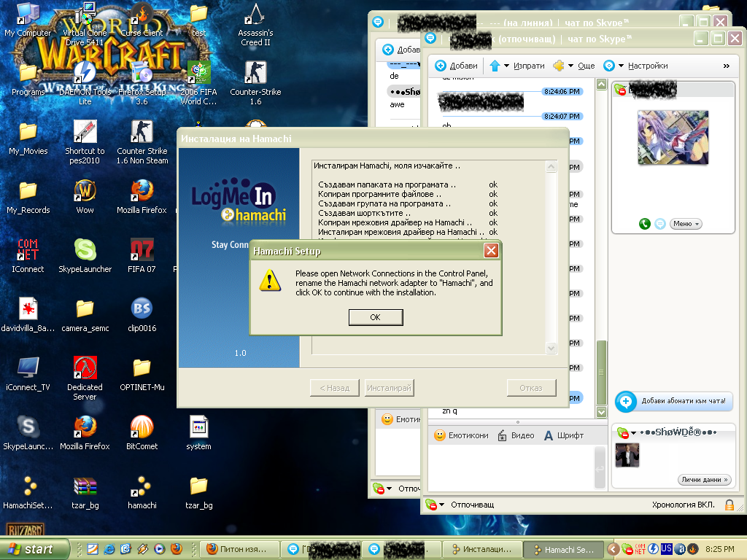747x560 pixels.
Task: Open the Отпочиващ status dropdown in front chat
Action: (x=441, y=505)
